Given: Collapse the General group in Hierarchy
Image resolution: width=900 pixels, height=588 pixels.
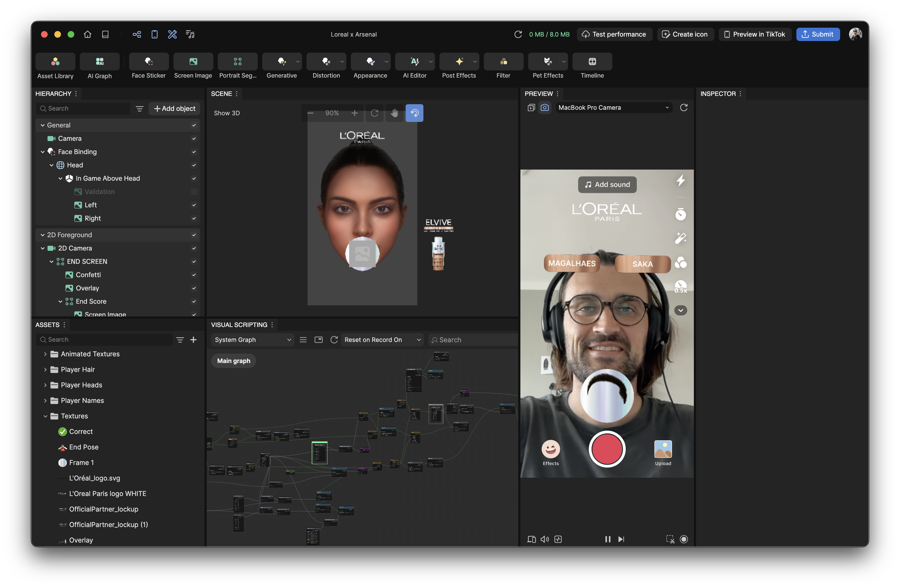Looking at the screenshot, I should point(42,125).
